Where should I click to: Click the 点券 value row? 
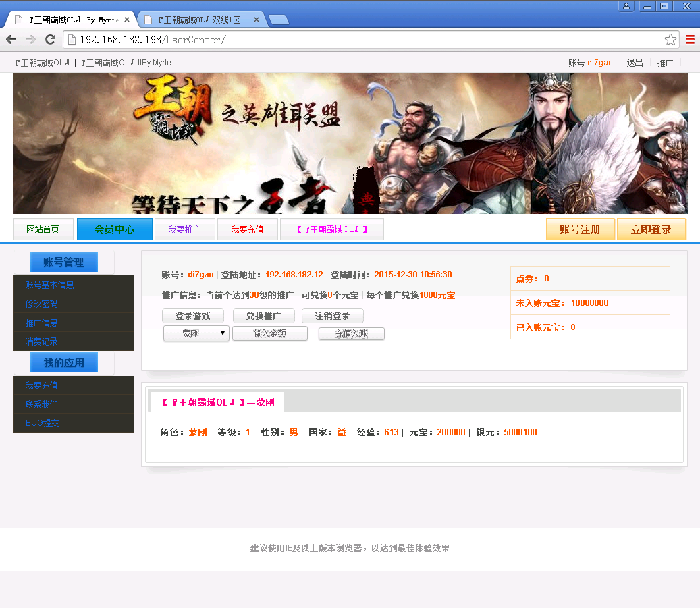click(590, 279)
